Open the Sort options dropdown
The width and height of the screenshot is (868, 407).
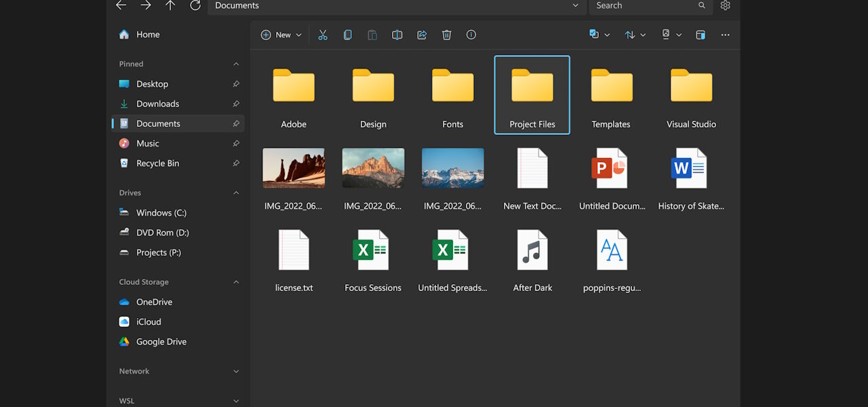point(635,35)
